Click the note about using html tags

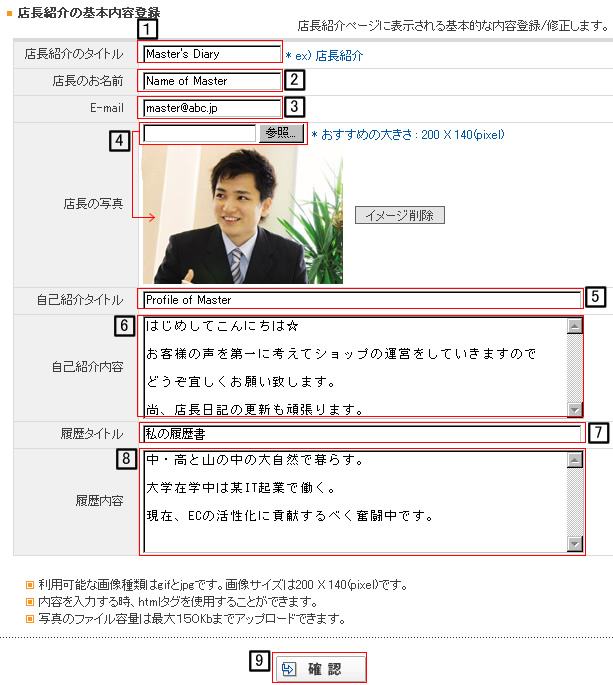coord(177,602)
